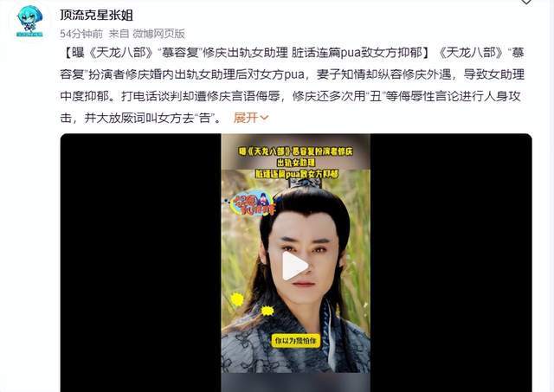554x392 pixels.
Task: Click the black letterbox area right of video
Action: [x=451, y=263]
